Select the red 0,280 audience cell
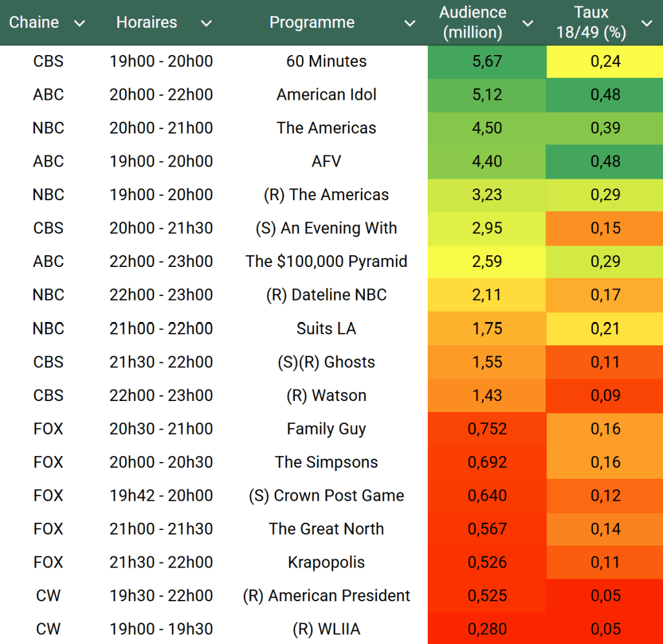The height and width of the screenshot is (644, 663). point(487,629)
